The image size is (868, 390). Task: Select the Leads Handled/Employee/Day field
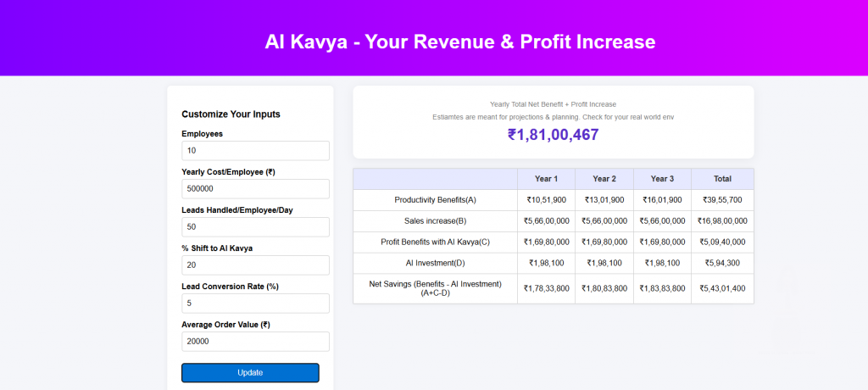255,227
